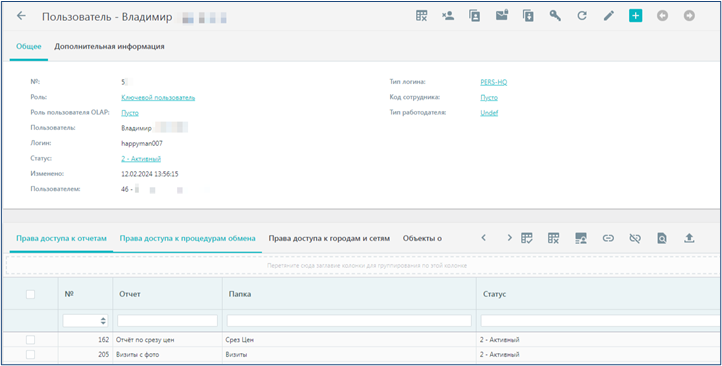
Task: Click the column grouping drop area
Action: (x=364, y=266)
